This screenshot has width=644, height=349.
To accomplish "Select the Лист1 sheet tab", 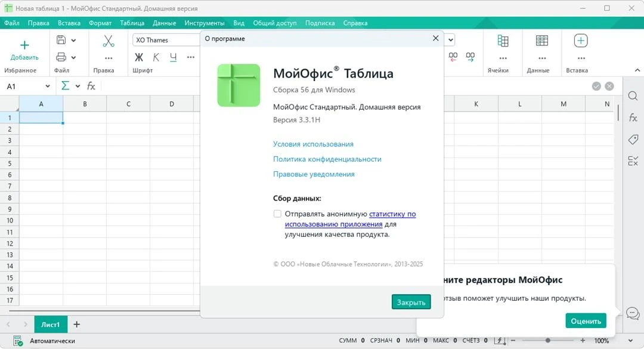I will point(51,325).
